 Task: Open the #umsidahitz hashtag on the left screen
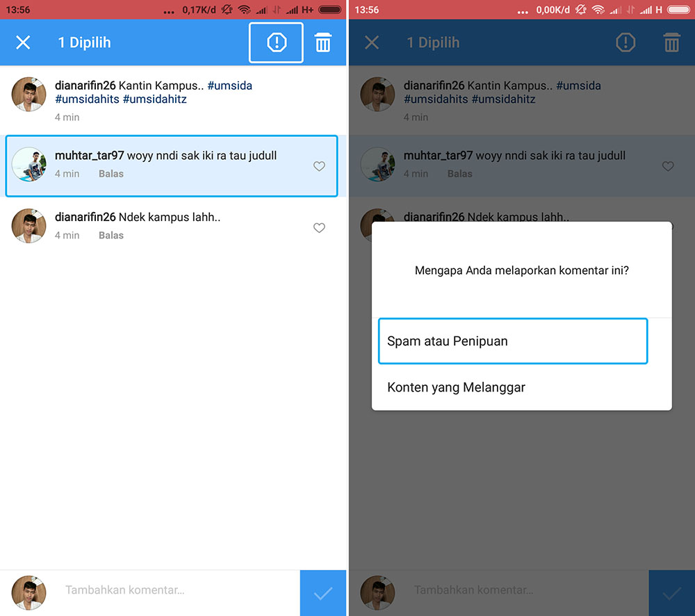(x=155, y=99)
